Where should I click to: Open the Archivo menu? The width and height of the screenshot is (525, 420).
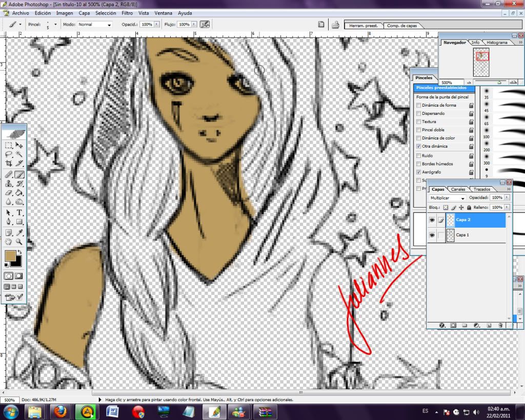point(21,13)
